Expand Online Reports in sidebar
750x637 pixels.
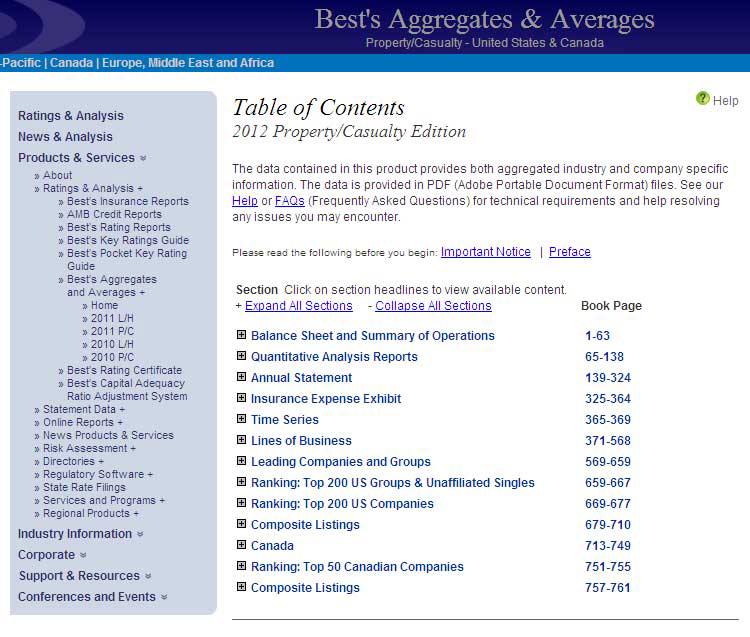pos(83,422)
